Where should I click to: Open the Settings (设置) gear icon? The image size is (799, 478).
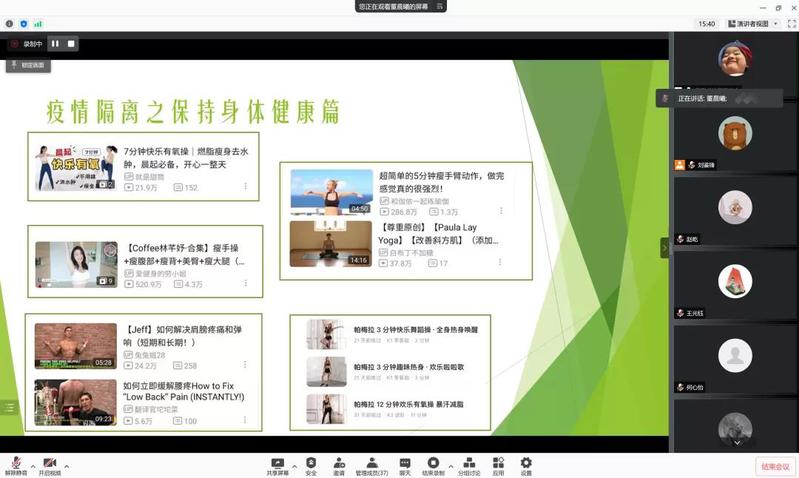(x=526, y=465)
